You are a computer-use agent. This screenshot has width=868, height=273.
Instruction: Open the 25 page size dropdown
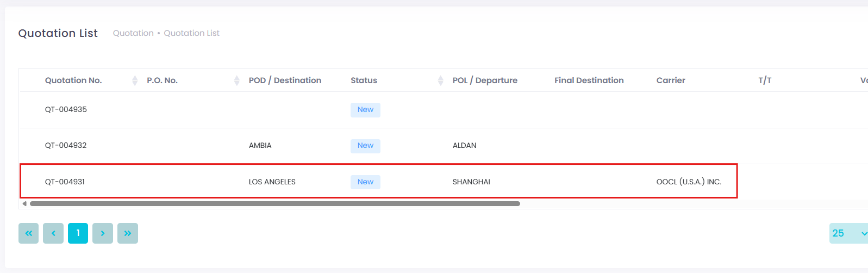tap(849, 233)
